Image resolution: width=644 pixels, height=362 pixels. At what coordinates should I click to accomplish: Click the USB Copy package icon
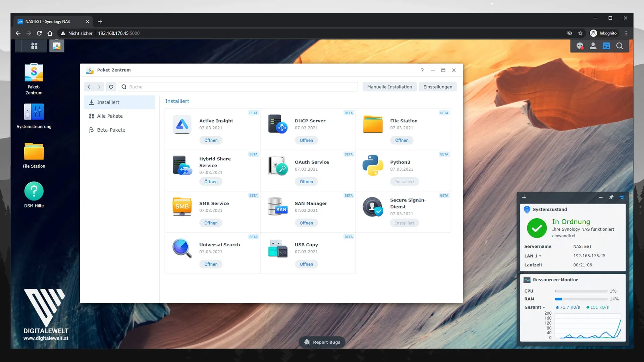(278, 248)
